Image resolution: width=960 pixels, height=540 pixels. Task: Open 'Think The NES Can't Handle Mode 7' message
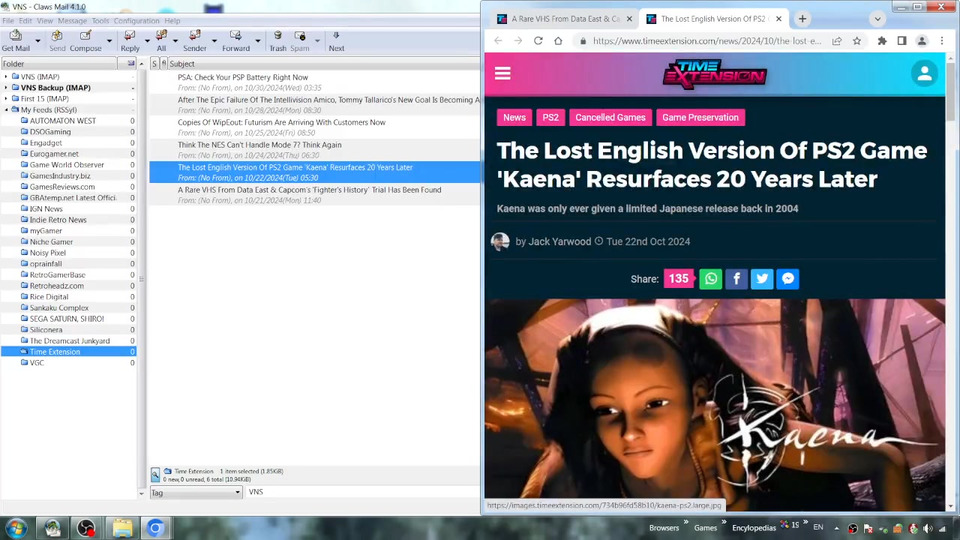[x=315, y=150]
